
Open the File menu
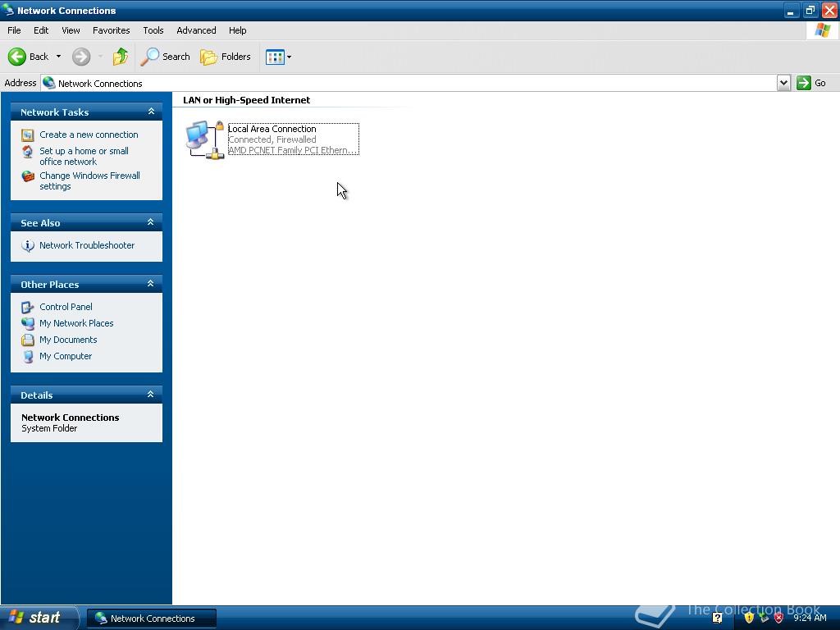(x=14, y=30)
